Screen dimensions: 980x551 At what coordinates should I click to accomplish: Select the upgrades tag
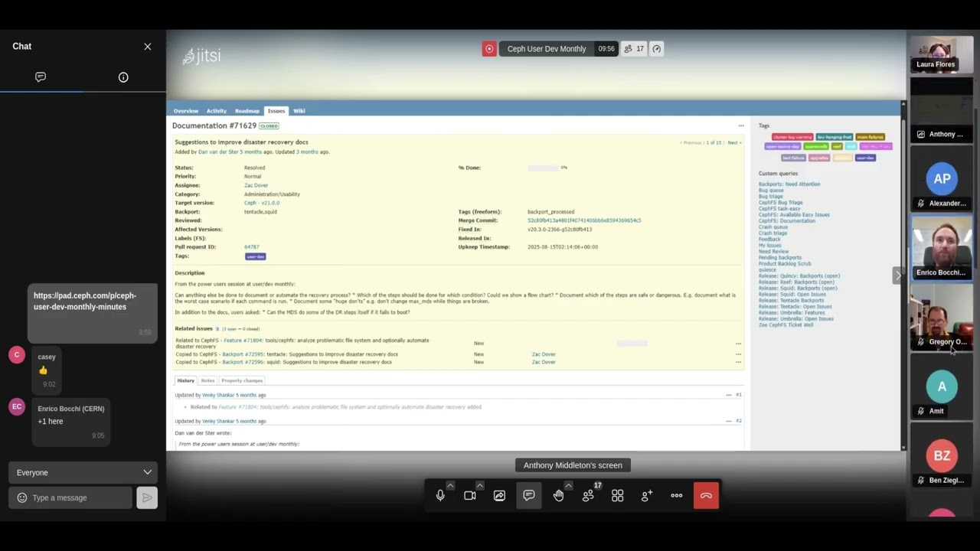[x=819, y=158]
